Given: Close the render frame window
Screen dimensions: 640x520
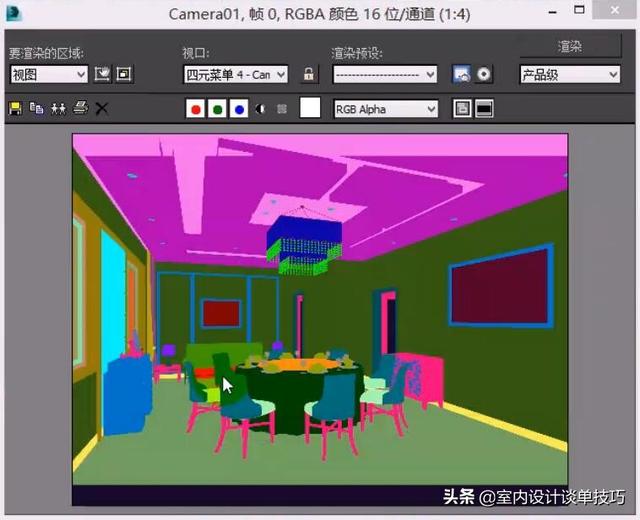Looking at the screenshot, I should pyautogui.click(x=615, y=10).
